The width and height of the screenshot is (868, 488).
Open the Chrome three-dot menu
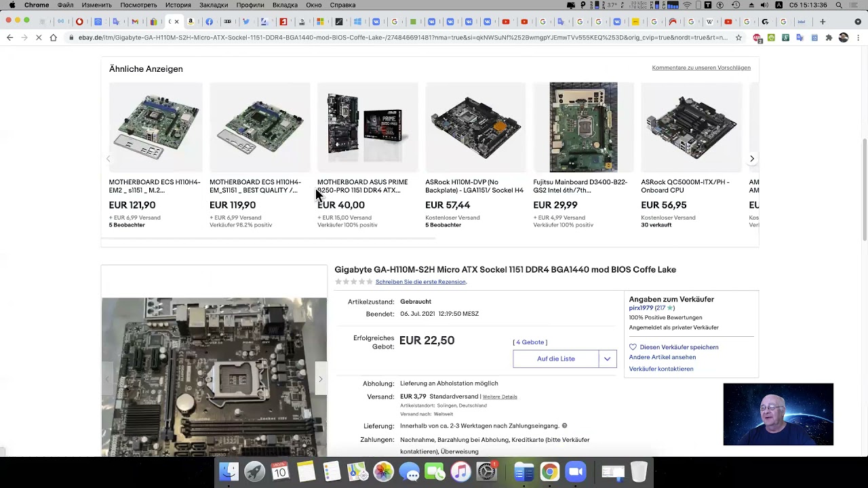[x=858, y=38]
